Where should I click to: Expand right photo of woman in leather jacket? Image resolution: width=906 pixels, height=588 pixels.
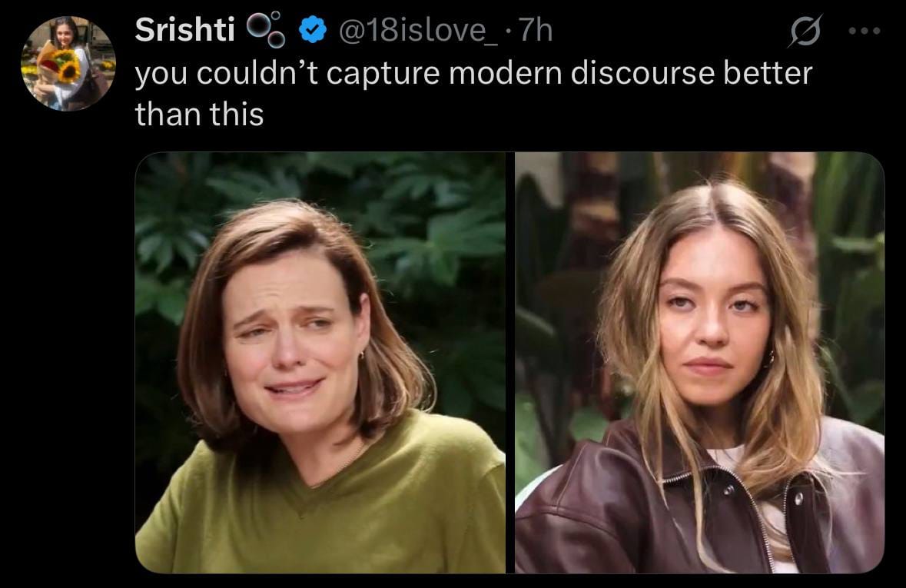tap(700, 363)
